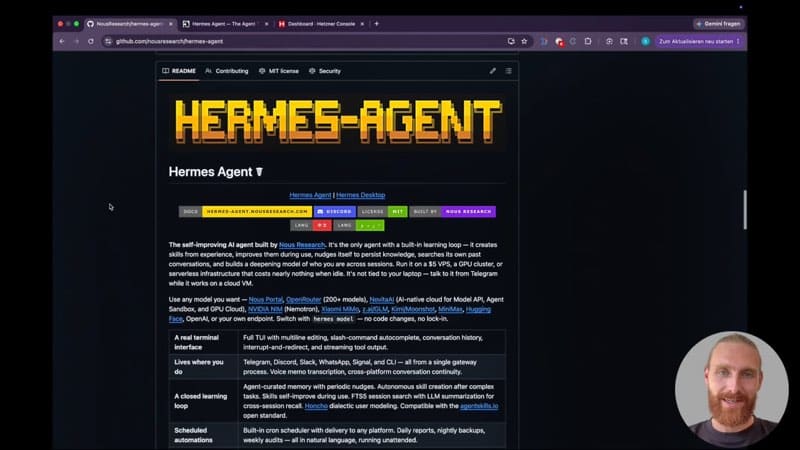Click the page vertical scrollbar thumb
The image size is (800, 450).
[745, 210]
